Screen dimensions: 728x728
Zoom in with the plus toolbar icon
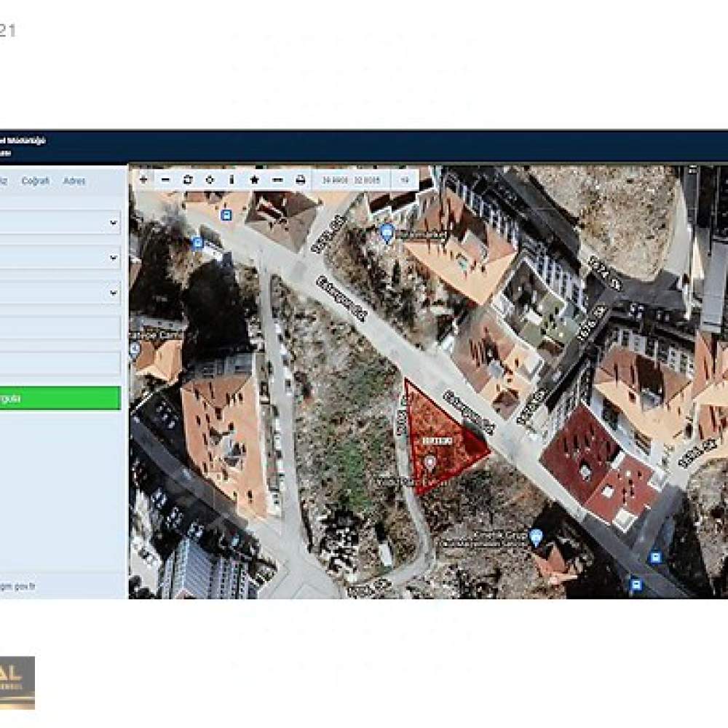pos(143,180)
